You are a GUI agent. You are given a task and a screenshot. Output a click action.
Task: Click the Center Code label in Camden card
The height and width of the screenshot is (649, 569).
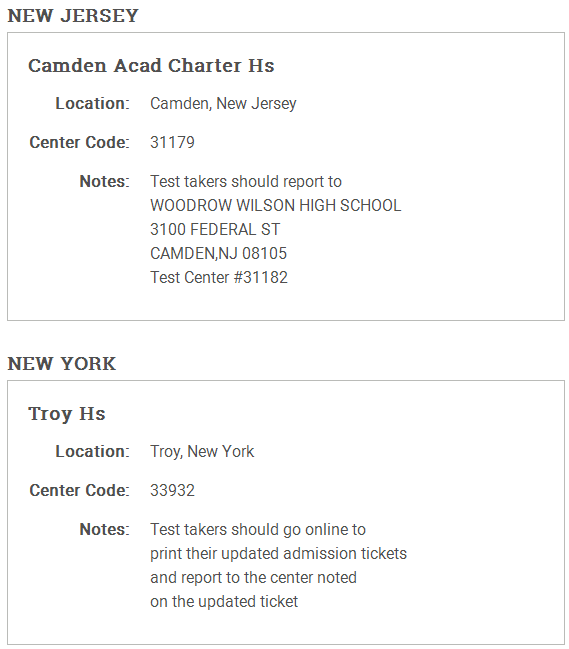click(79, 142)
